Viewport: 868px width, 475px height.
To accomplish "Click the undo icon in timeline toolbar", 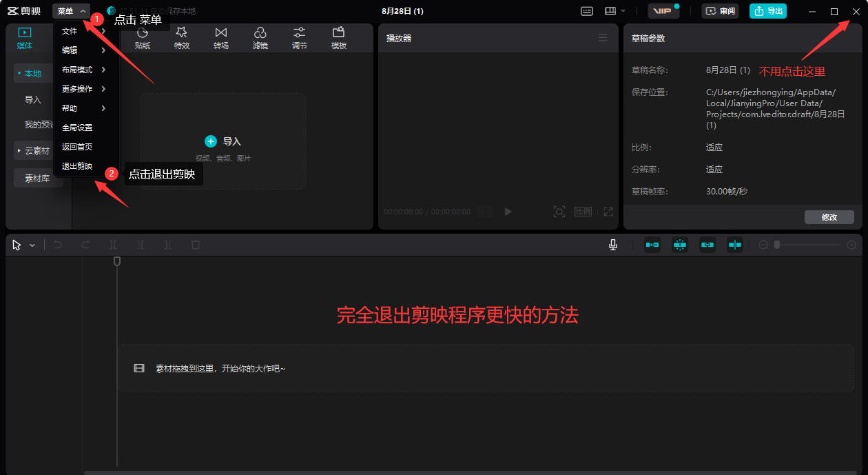I will coord(58,245).
